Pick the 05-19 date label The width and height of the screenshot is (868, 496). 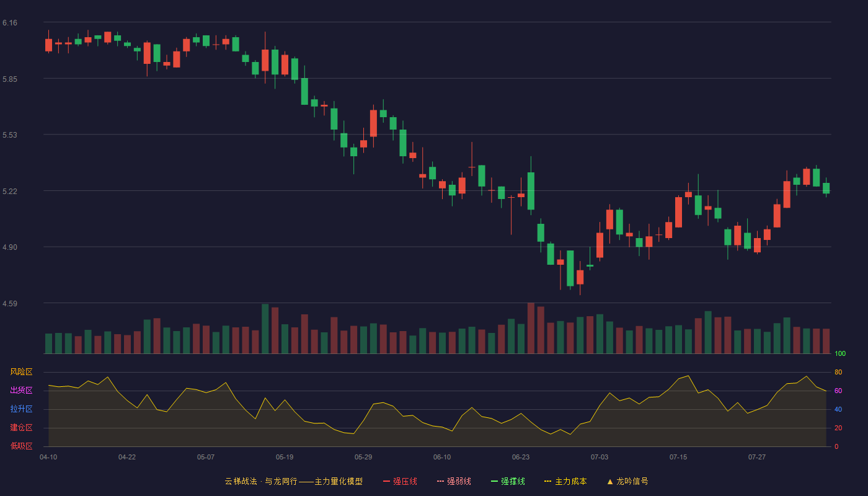(x=285, y=457)
